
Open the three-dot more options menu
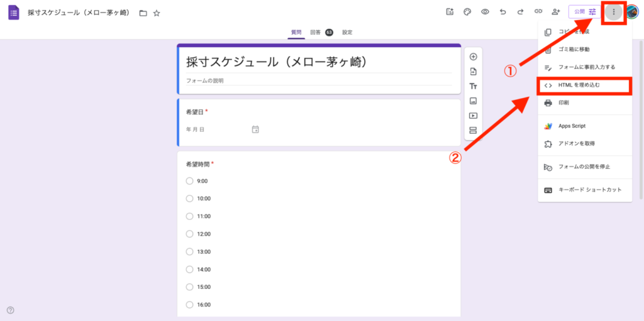pos(614,11)
